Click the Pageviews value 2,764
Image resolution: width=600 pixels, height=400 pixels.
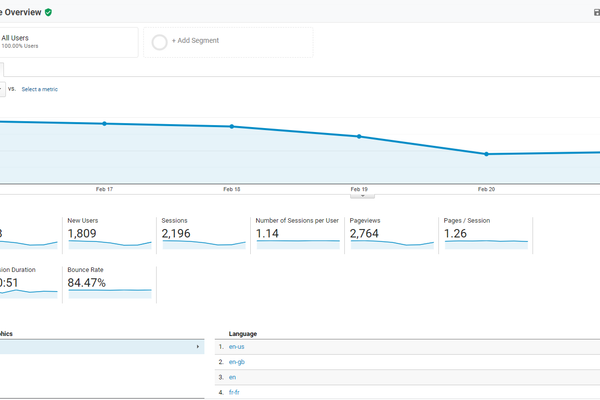[364, 233]
